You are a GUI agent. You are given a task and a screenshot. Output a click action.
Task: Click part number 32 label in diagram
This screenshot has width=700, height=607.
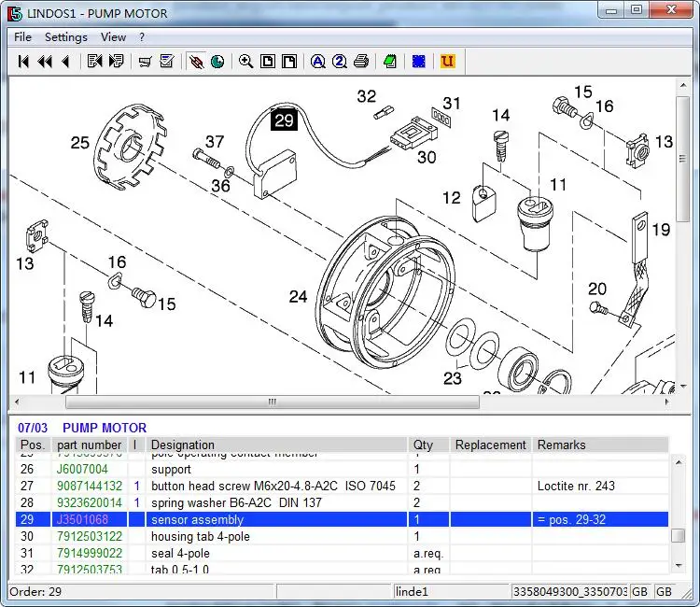367,96
